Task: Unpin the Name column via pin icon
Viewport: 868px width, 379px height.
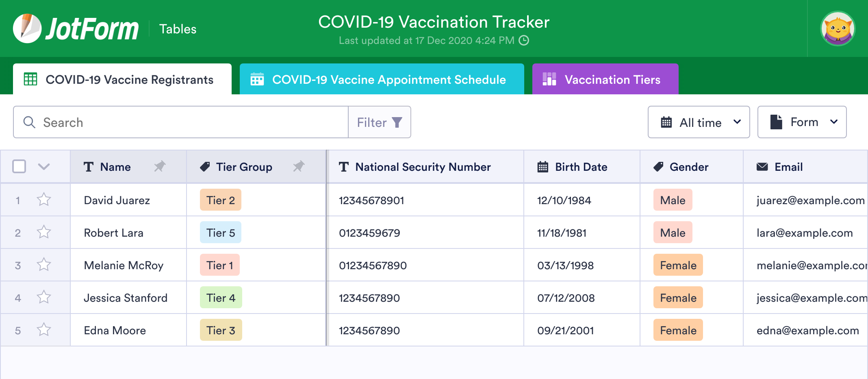Action: [x=160, y=166]
